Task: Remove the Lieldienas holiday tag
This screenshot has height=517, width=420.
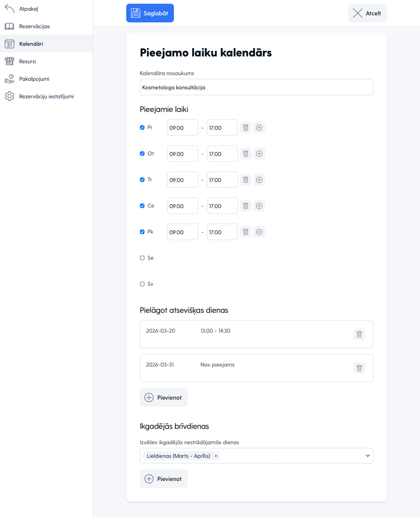Action: [216, 456]
